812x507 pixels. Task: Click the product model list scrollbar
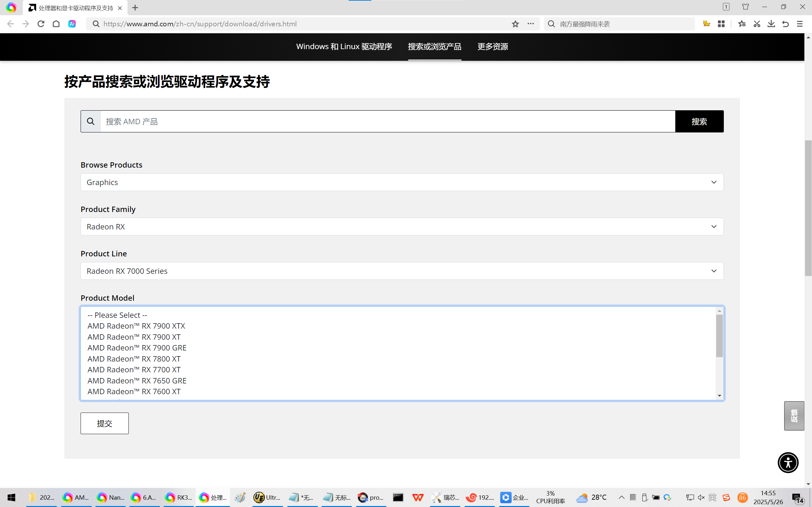point(719,336)
